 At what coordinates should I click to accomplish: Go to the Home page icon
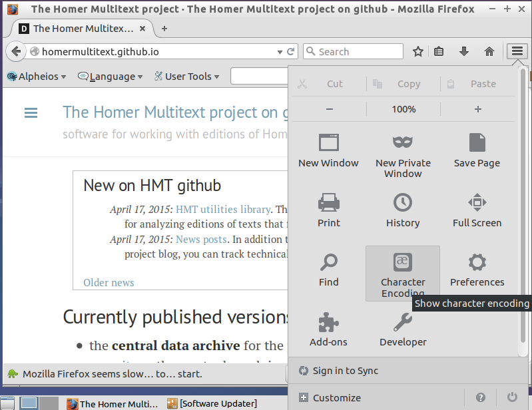(x=489, y=51)
